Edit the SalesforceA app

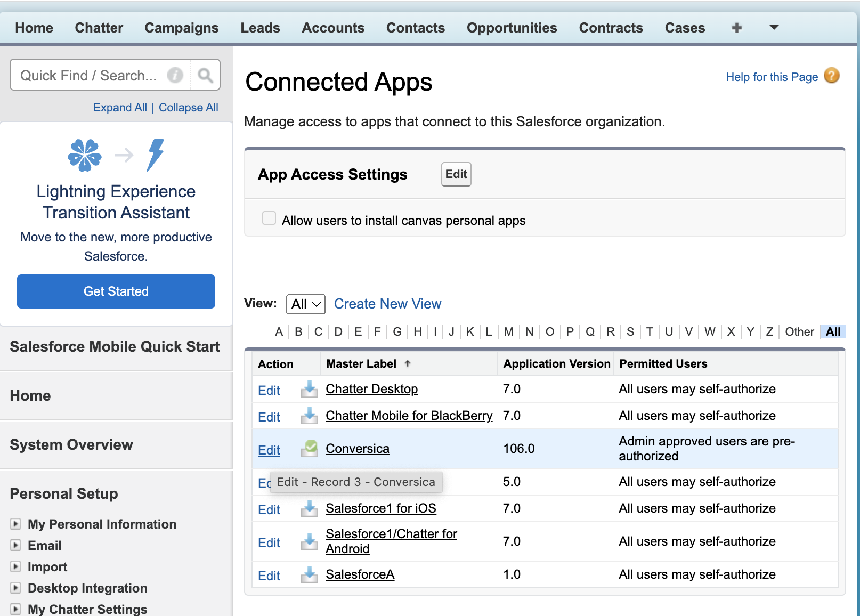[x=269, y=576]
